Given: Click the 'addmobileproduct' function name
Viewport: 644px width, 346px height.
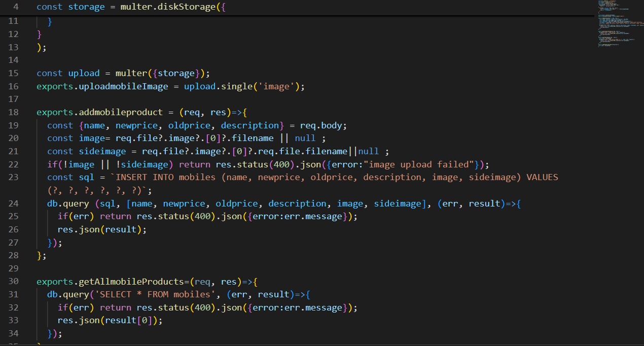Looking at the screenshot, I should click(x=121, y=112).
